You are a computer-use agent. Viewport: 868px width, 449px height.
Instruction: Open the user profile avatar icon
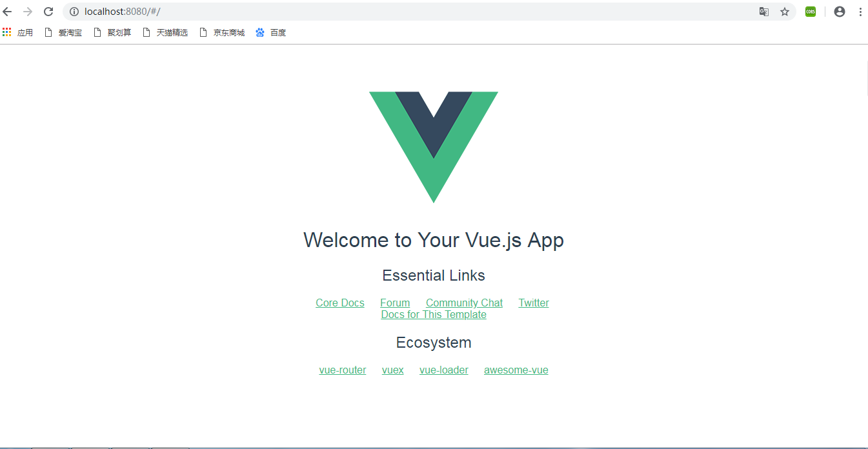(x=840, y=12)
